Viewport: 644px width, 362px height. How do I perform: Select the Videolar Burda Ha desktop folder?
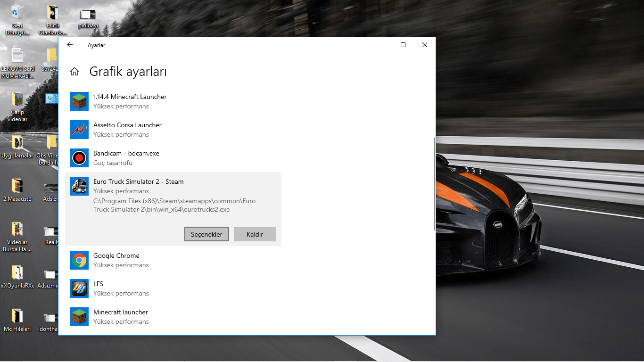[17, 237]
